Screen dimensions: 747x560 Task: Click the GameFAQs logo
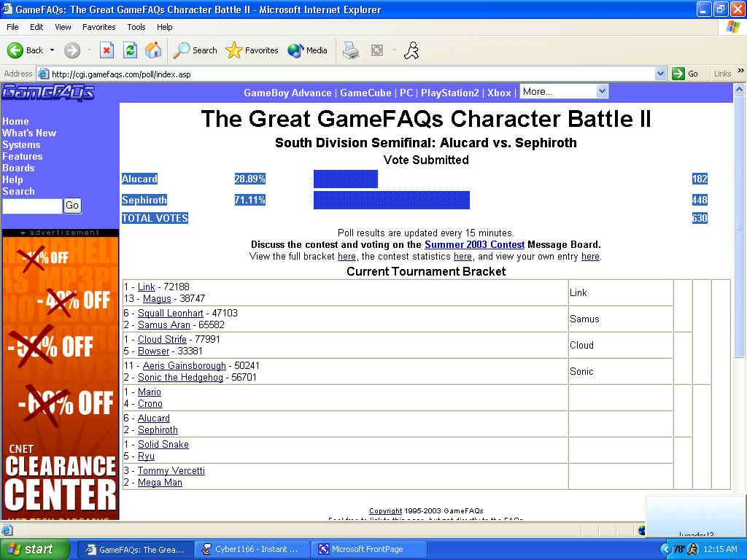[48, 93]
